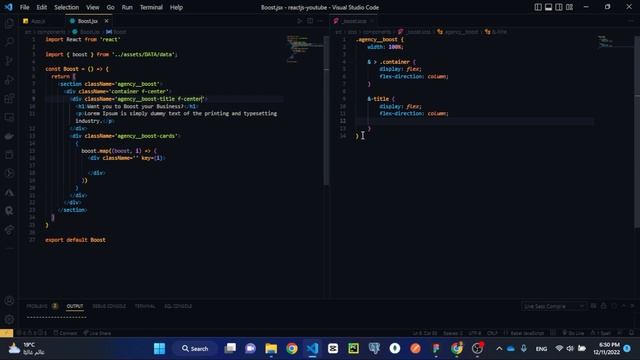This screenshot has width=640, height=360.
Task: Open the Extensions view
Action: point(9,98)
